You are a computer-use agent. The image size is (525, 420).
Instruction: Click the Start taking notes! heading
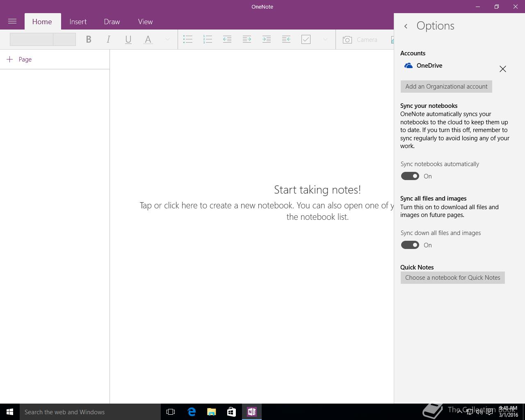317,189
